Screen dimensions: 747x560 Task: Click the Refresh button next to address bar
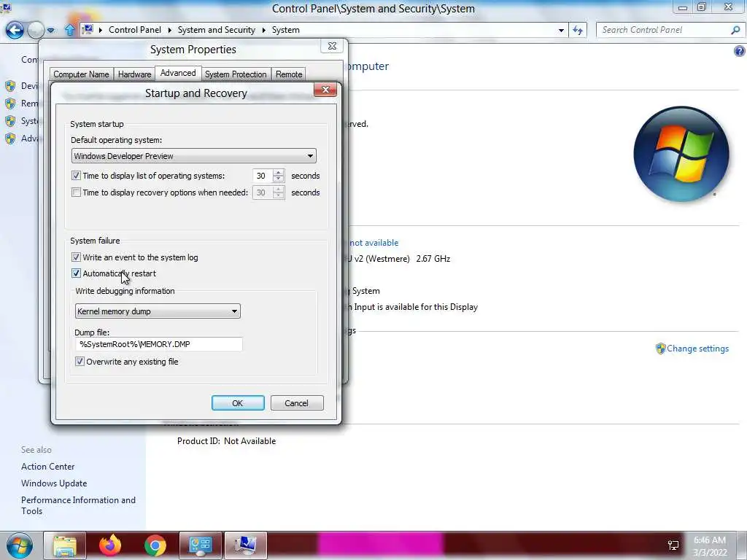click(578, 30)
